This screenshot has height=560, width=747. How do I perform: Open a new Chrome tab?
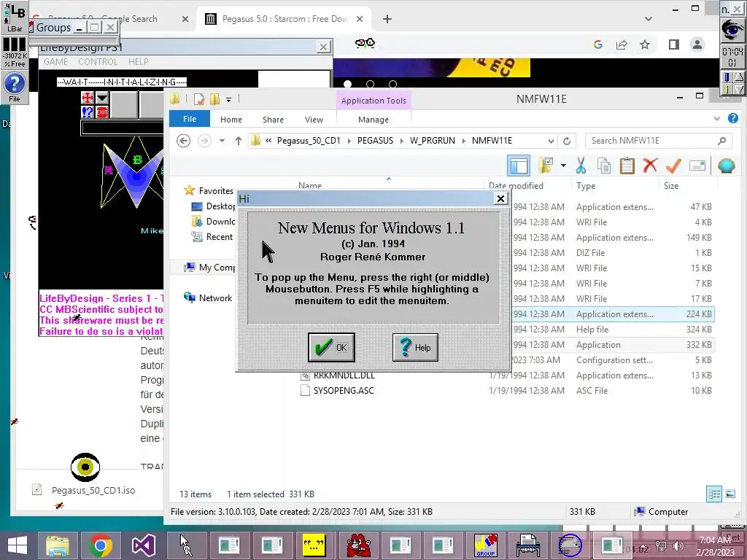pyautogui.click(x=387, y=19)
